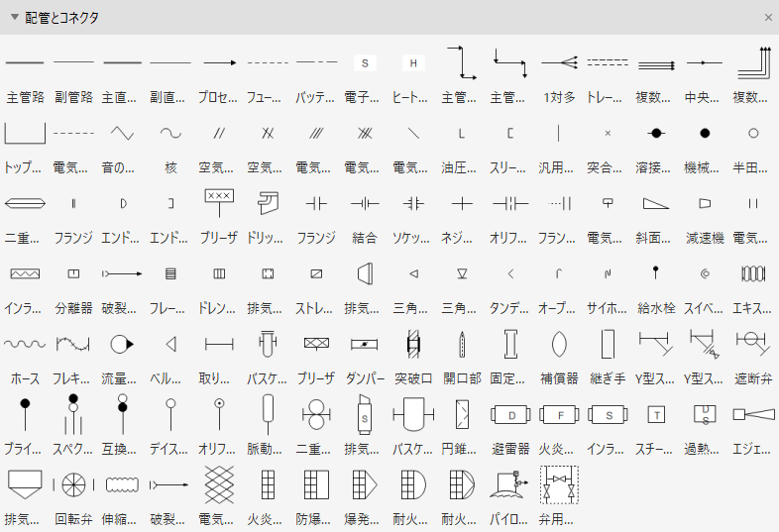Select the 継ぎ手 joint symbol

(608, 345)
